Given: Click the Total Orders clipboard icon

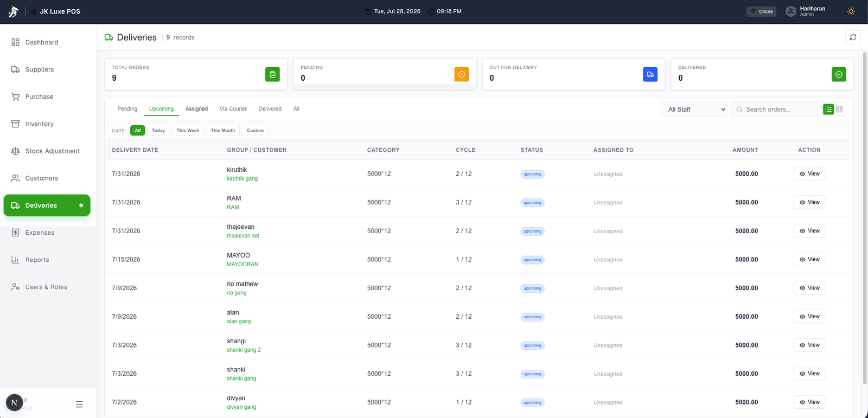Looking at the screenshot, I should [x=272, y=74].
